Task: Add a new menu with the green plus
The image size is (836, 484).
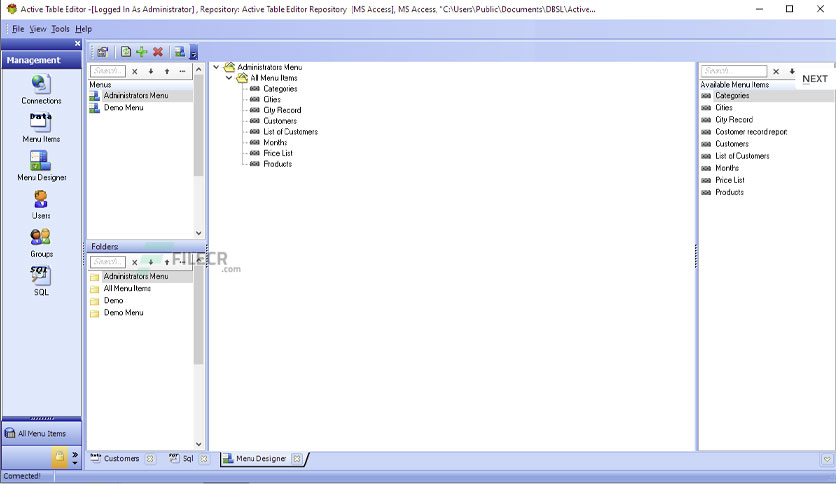Action: click(142, 52)
